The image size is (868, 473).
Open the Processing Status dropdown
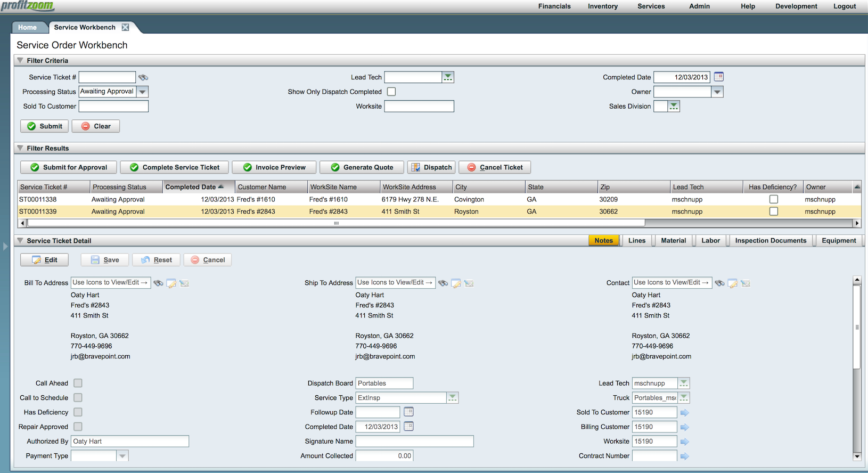pyautogui.click(x=142, y=92)
